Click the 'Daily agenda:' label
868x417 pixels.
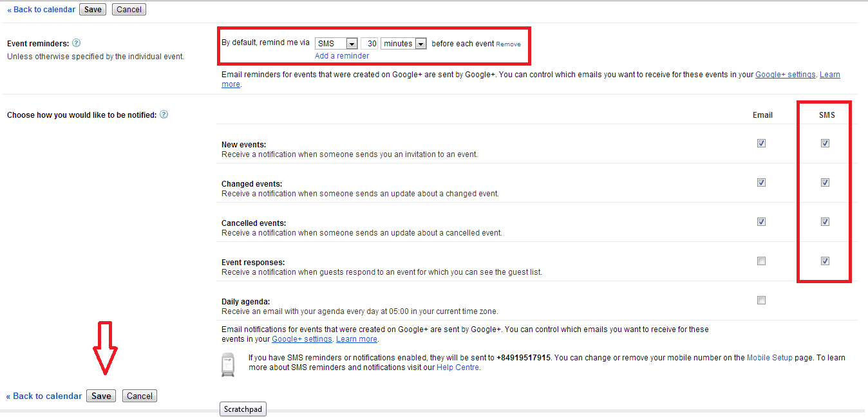point(245,302)
